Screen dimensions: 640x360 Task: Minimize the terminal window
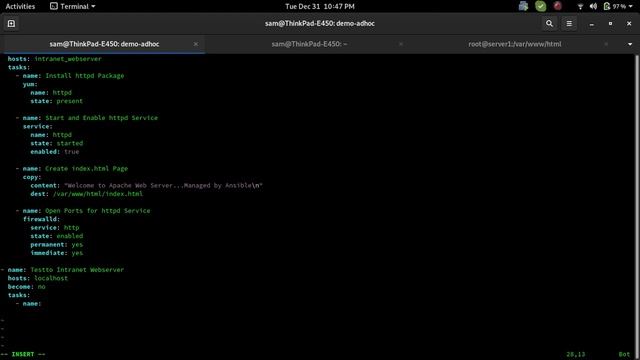(x=591, y=24)
